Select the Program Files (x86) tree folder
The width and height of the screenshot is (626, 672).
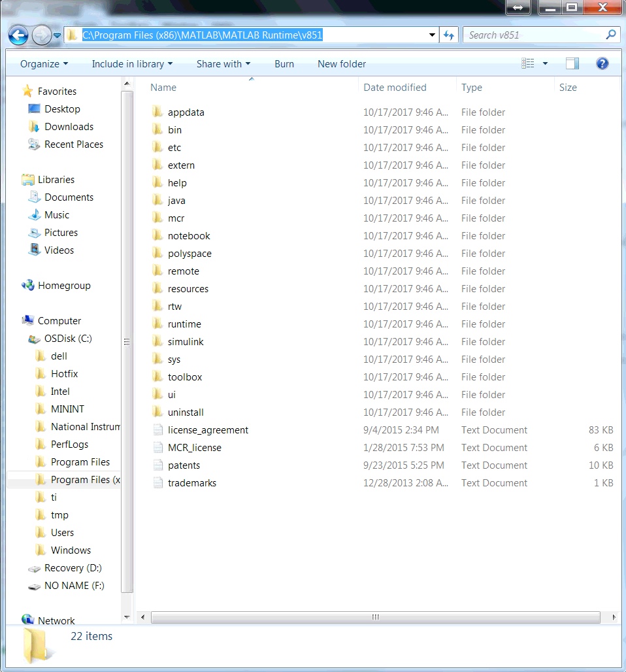click(78, 480)
